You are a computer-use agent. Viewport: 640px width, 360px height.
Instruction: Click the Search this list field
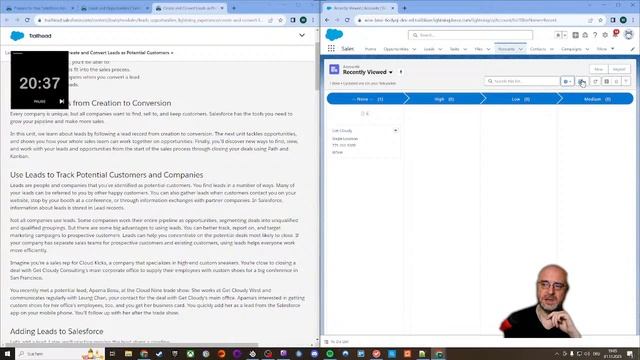522,81
